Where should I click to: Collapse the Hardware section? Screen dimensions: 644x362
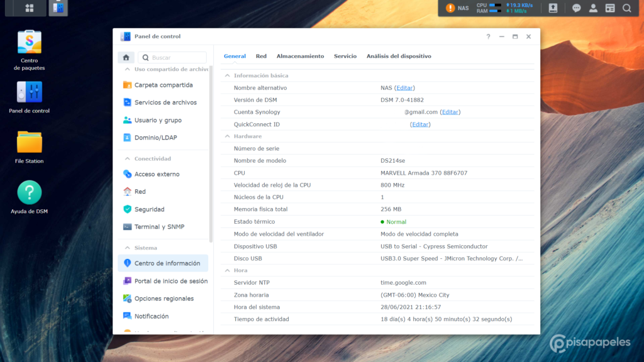pos(228,136)
